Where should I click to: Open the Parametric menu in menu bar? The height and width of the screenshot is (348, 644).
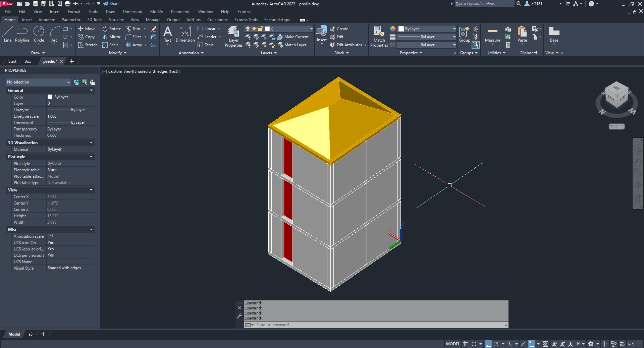click(180, 12)
